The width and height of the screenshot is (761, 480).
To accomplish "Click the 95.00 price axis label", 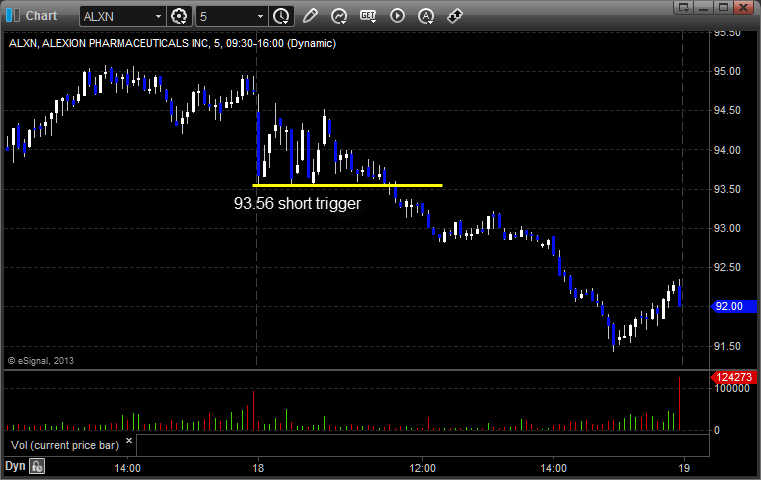I will [727, 71].
